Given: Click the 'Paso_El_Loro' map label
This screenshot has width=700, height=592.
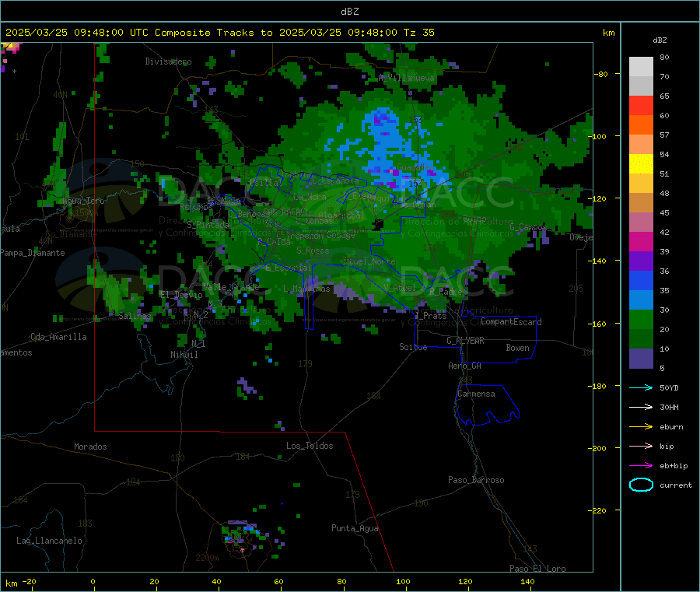Looking at the screenshot, I should point(537,569).
